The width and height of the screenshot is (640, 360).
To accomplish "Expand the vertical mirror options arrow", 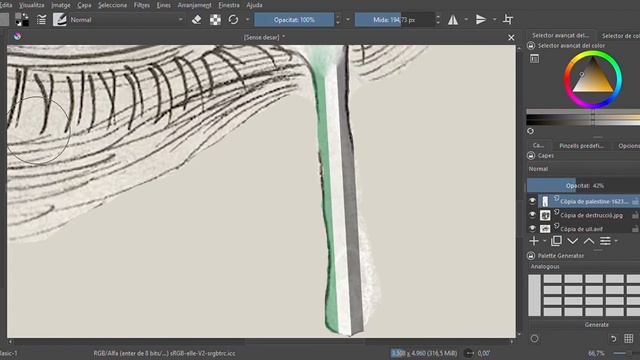I will (x=494, y=19).
